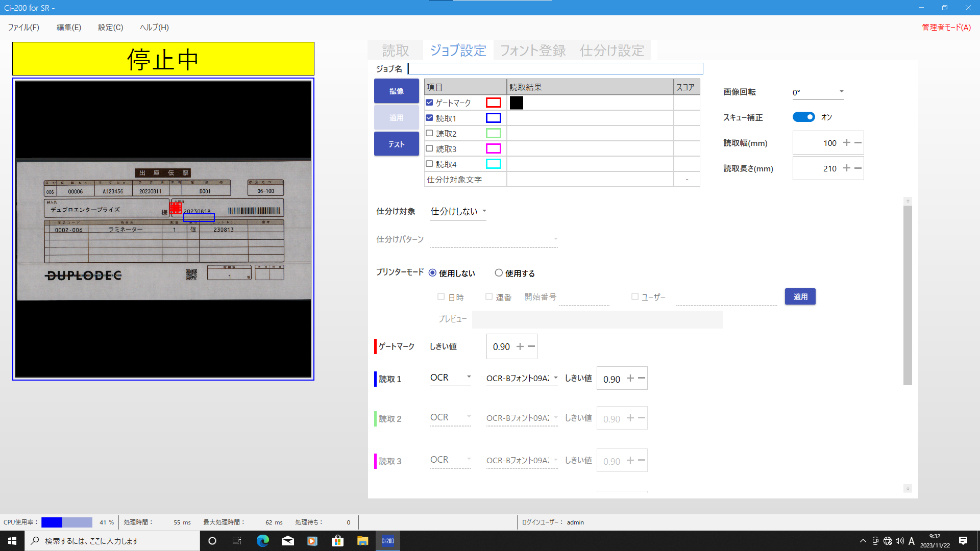The image size is (980, 551).
Task: Decrease 読取幅 with the minus icon
Action: pos(858,143)
